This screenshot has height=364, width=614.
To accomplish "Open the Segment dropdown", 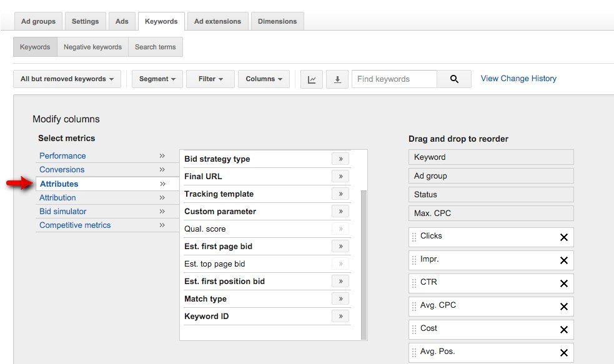I will [157, 79].
